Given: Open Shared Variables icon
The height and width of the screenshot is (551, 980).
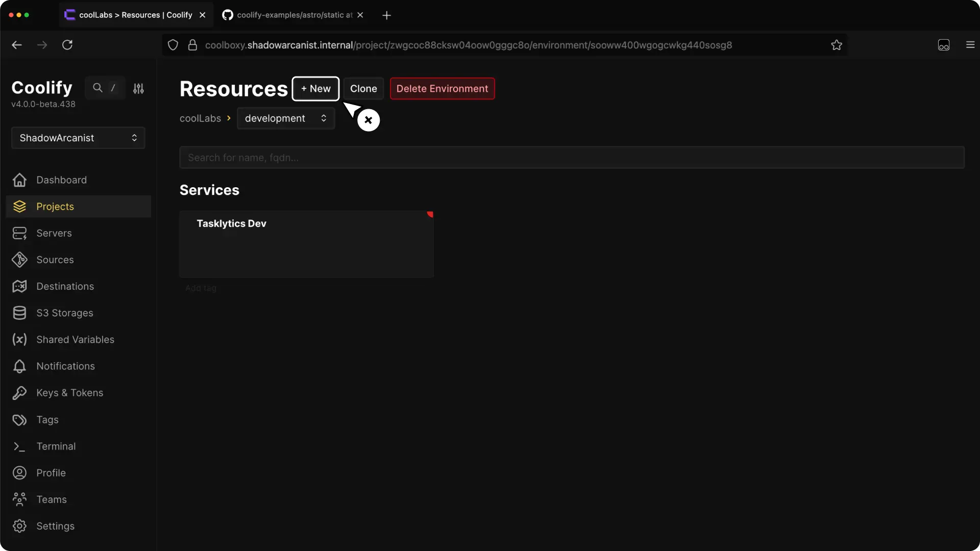Looking at the screenshot, I should click(x=19, y=339).
